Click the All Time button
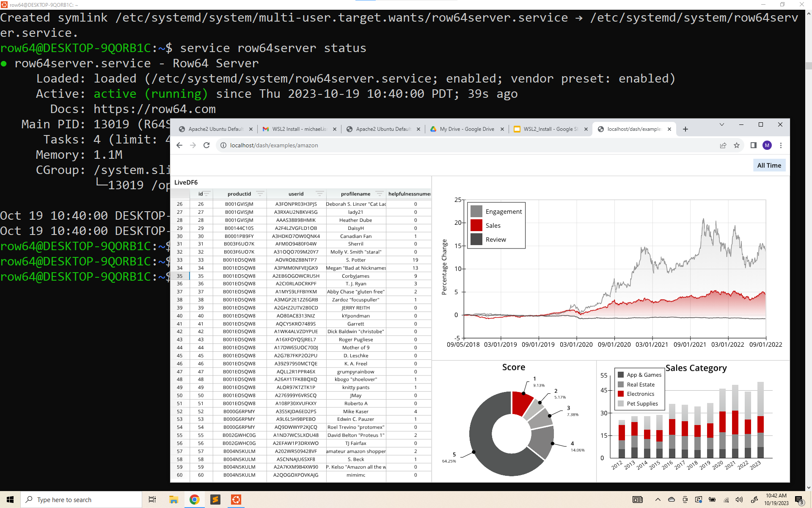 pyautogui.click(x=769, y=166)
